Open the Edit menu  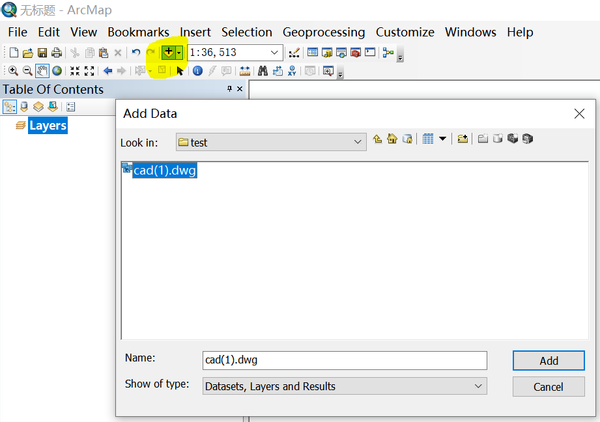(x=49, y=32)
